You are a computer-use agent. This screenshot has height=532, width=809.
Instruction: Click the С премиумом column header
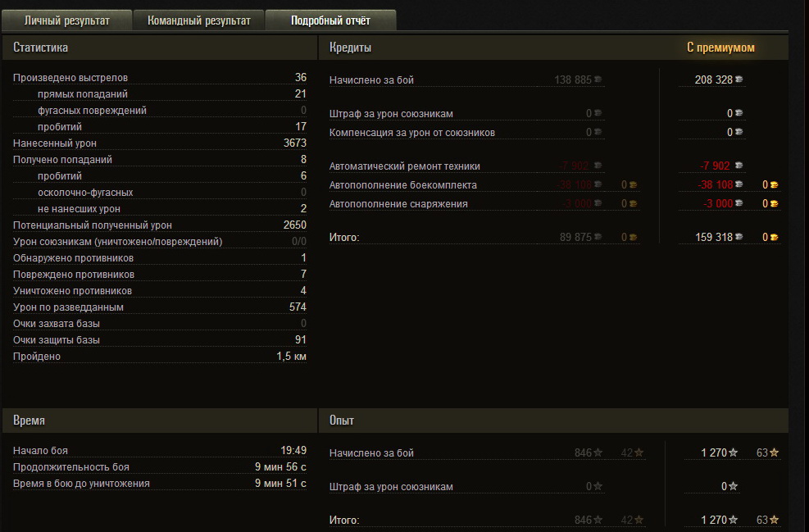pos(720,48)
